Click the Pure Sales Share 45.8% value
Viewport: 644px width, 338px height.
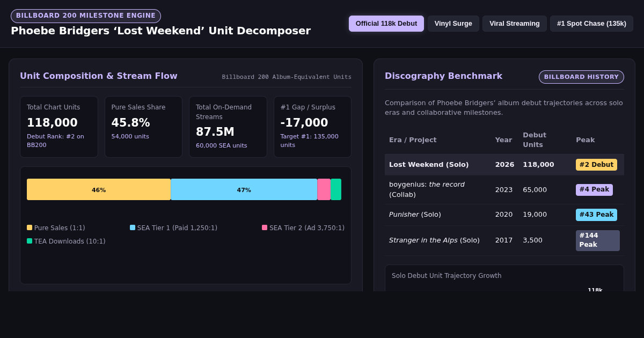[x=131, y=123]
